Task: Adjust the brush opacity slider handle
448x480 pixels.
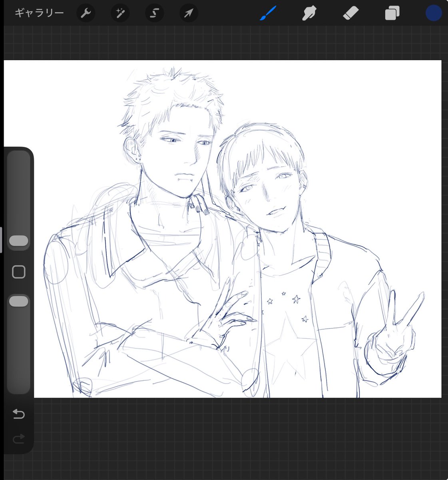Action: [19, 302]
